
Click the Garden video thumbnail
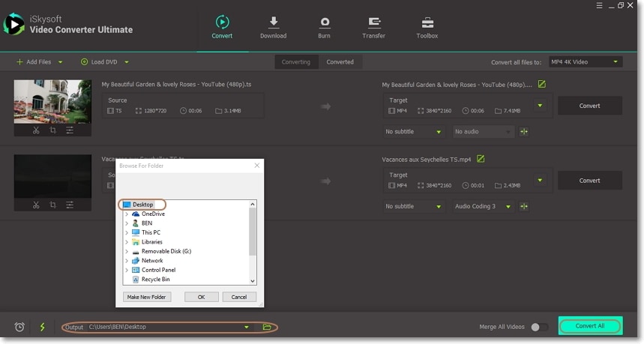pyautogui.click(x=52, y=101)
